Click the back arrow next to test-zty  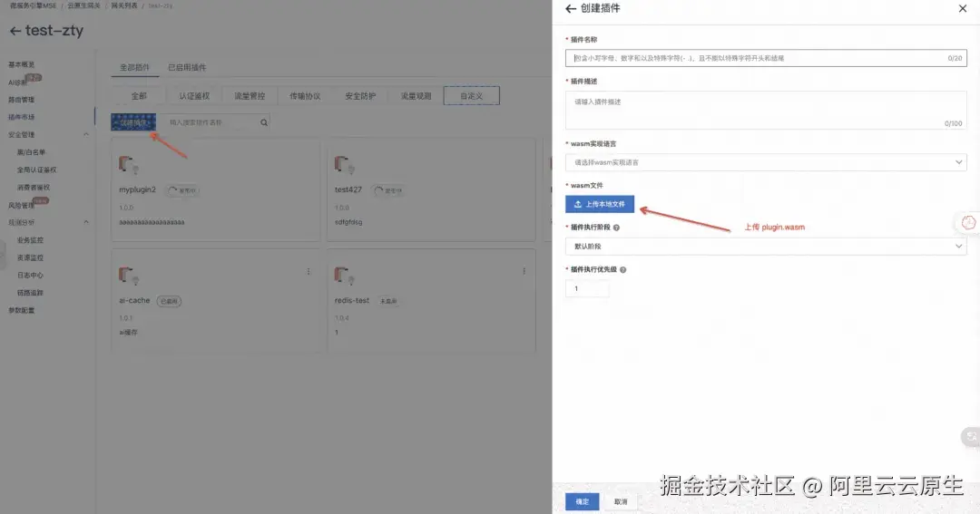15,31
